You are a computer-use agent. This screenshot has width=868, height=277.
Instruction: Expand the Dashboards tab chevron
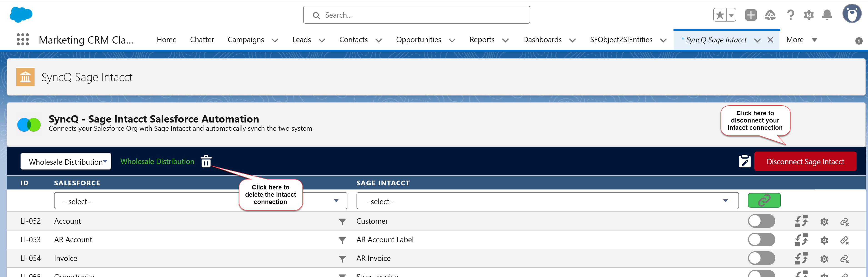(x=572, y=40)
